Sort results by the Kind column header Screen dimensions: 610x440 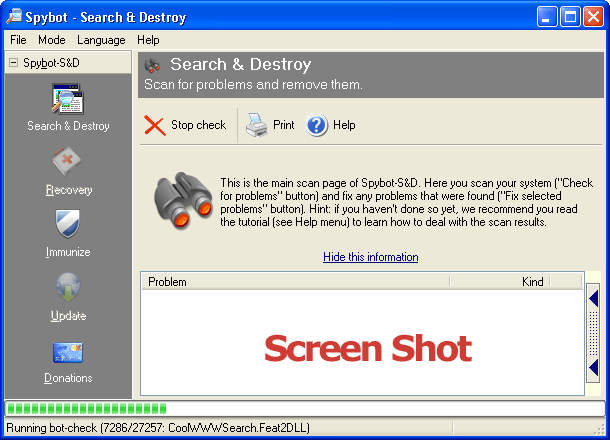[533, 282]
